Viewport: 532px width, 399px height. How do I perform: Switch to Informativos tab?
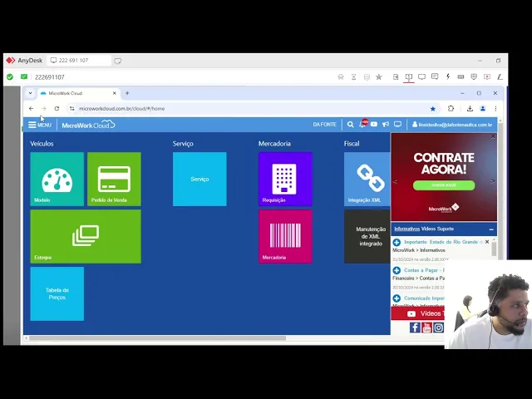pos(406,229)
